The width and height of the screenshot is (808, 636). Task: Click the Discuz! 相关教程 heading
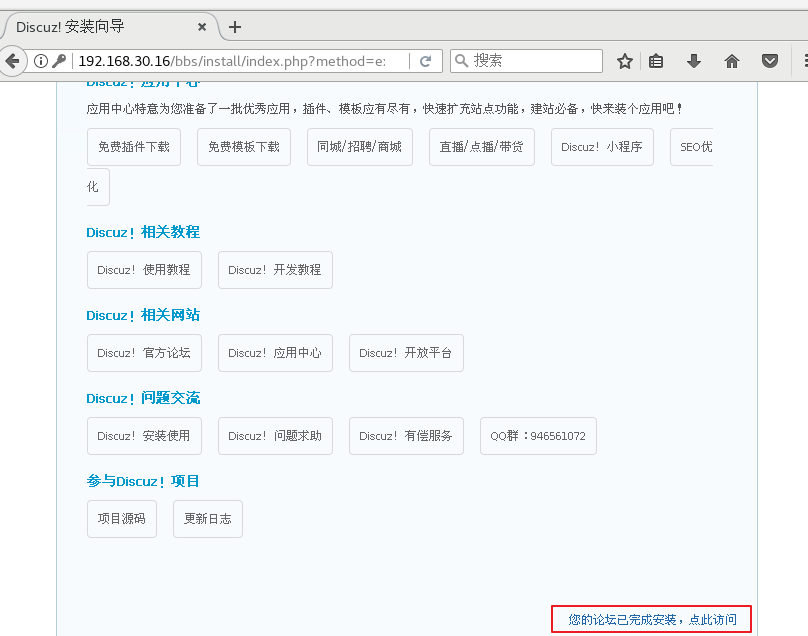143,232
